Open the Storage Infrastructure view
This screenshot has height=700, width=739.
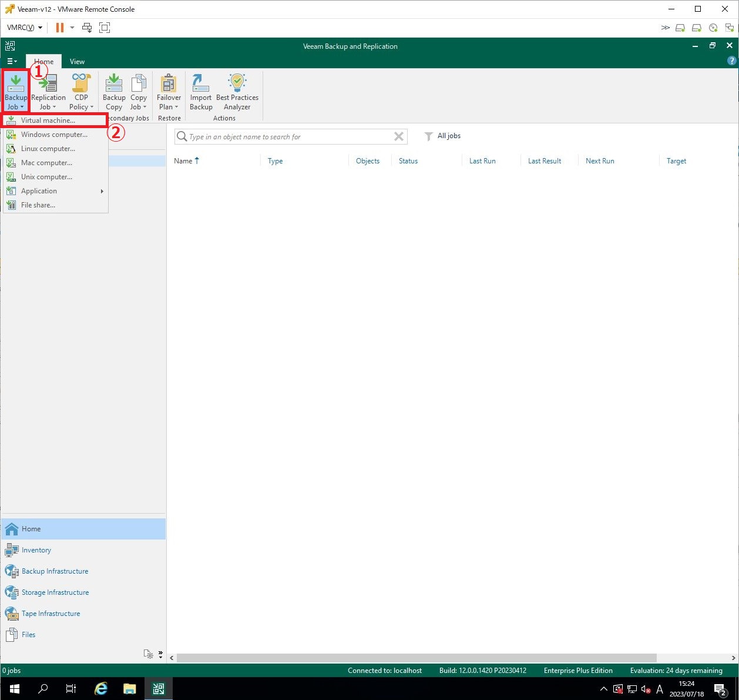coord(83,592)
